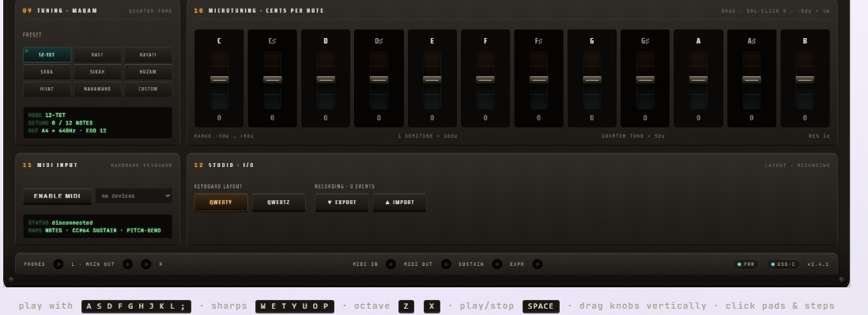The image size is (868, 315).
Task: Click the C♯ note cents slider handle
Action: (x=273, y=79)
